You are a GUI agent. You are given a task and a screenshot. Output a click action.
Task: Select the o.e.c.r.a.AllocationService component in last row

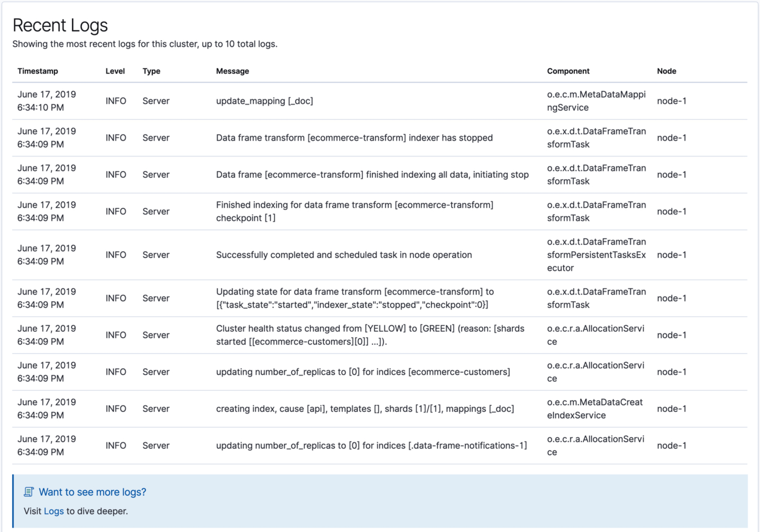coord(595,445)
